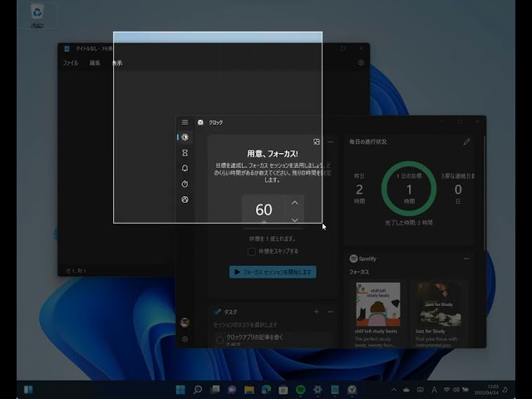Select the chill lofi study beats playlist thumbnail

[x=378, y=303]
